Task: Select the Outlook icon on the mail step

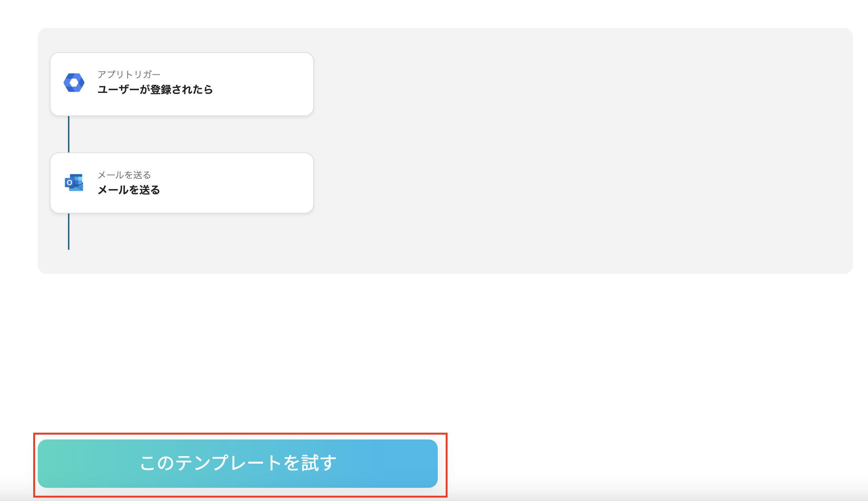Action: point(74,183)
